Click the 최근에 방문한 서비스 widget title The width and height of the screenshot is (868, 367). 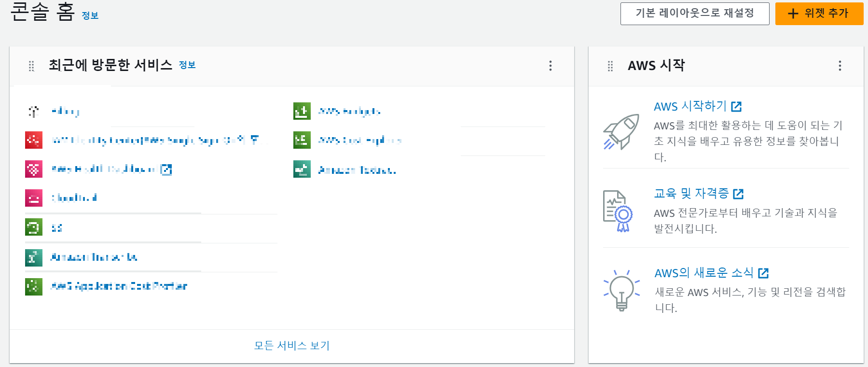pos(110,65)
